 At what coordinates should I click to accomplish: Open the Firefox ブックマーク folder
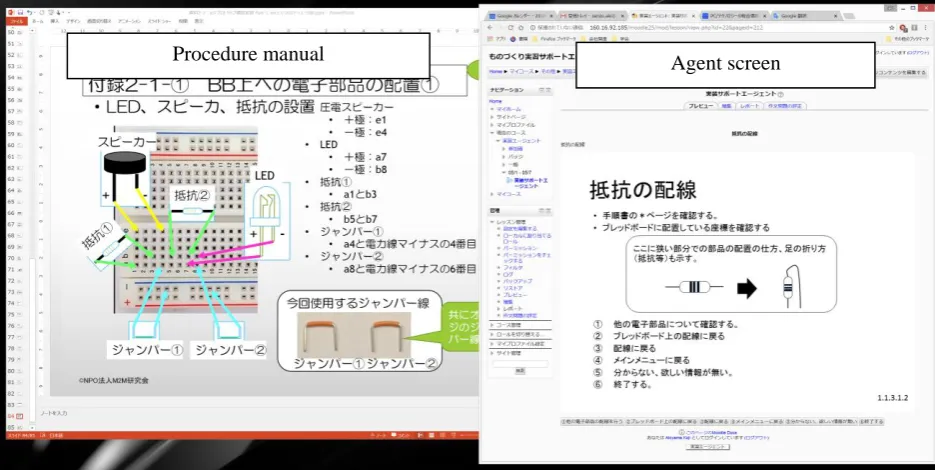coord(554,39)
